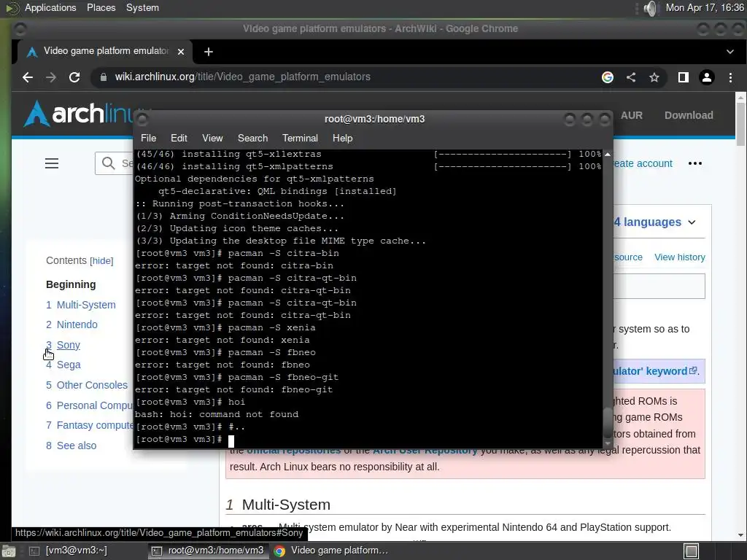Click the terminal window titlebar menu button
747x560 pixels.
(142, 119)
